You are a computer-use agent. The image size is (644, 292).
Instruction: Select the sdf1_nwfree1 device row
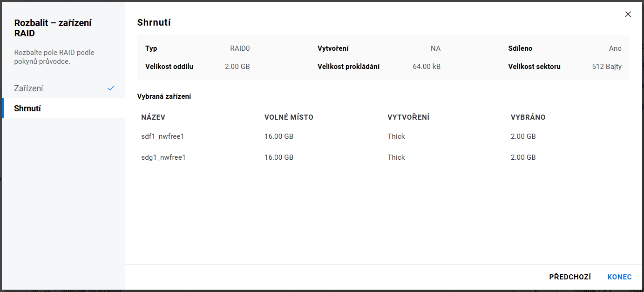(x=163, y=136)
